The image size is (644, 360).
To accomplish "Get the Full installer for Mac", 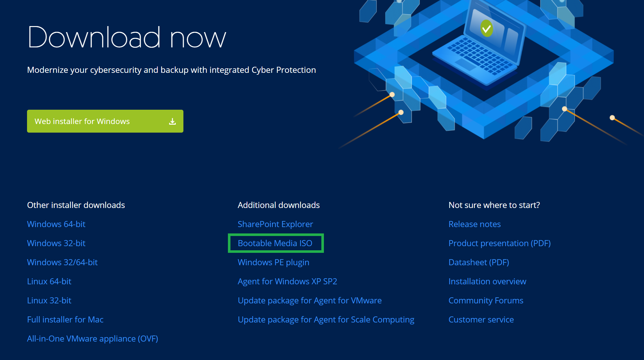I will pos(65,320).
